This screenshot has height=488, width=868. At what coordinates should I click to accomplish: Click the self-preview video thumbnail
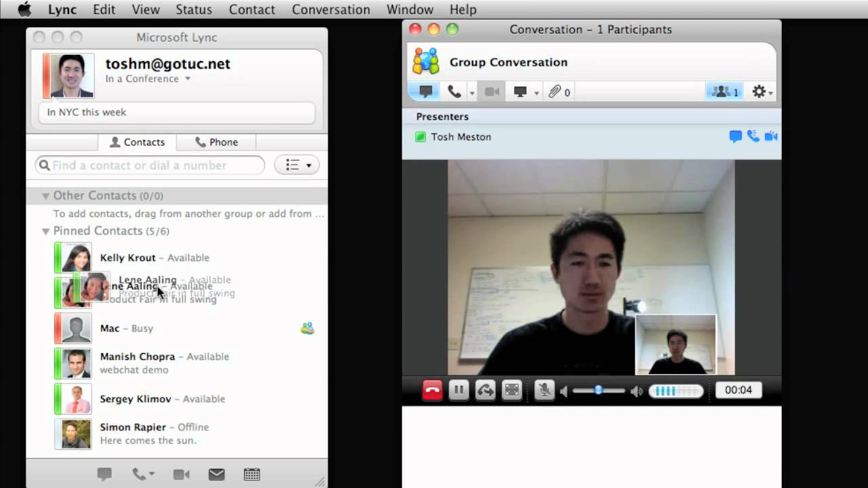[675, 344]
